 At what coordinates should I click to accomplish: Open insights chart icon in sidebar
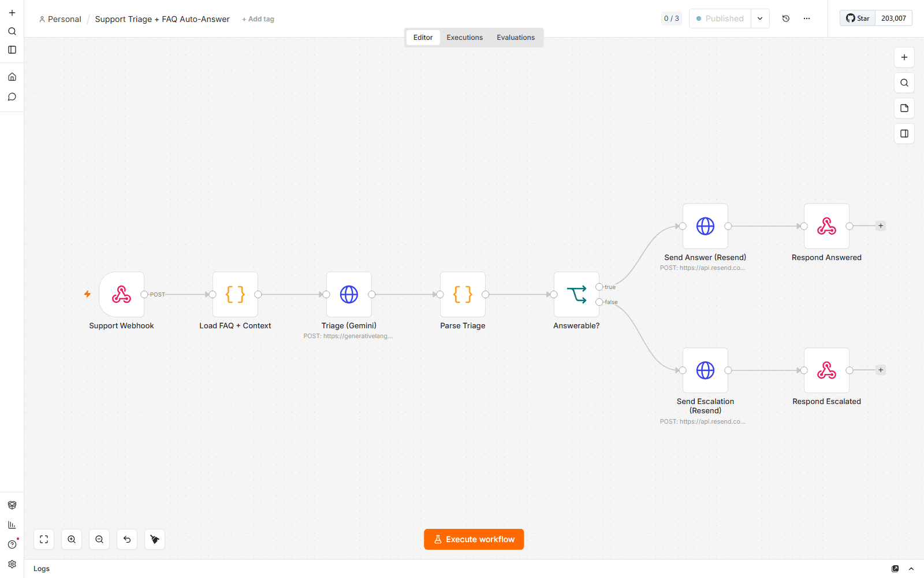click(12, 525)
